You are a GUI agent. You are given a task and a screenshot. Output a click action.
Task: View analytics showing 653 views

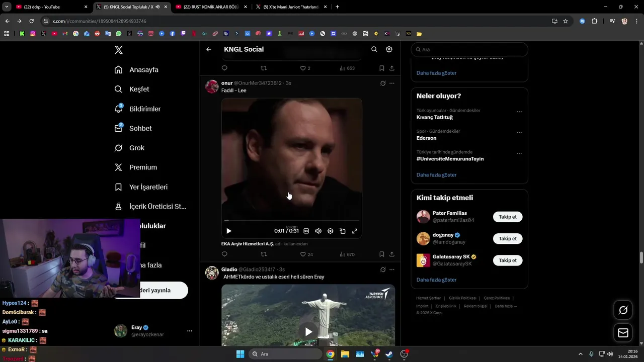[347, 68]
